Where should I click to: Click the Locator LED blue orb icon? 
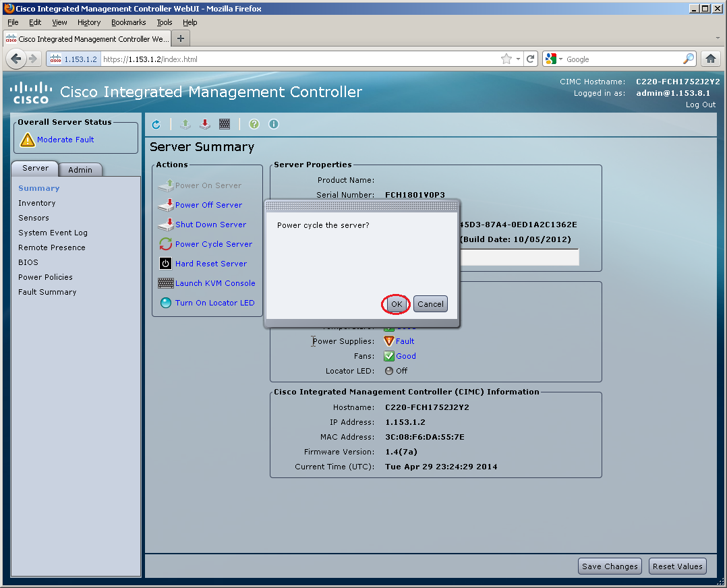(x=165, y=303)
